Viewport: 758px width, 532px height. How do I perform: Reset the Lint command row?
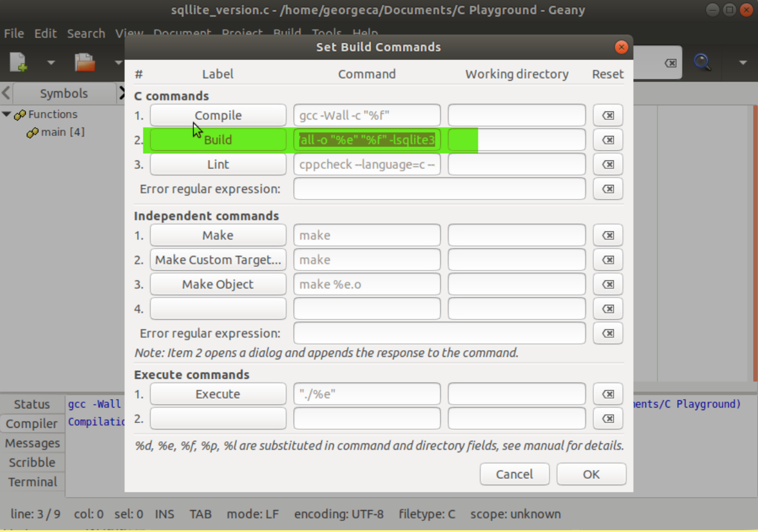tap(608, 164)
